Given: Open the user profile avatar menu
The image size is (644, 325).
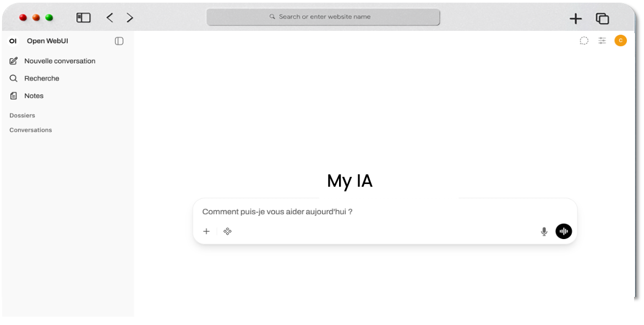Looking at the screenshot, I should click(620, 40).
